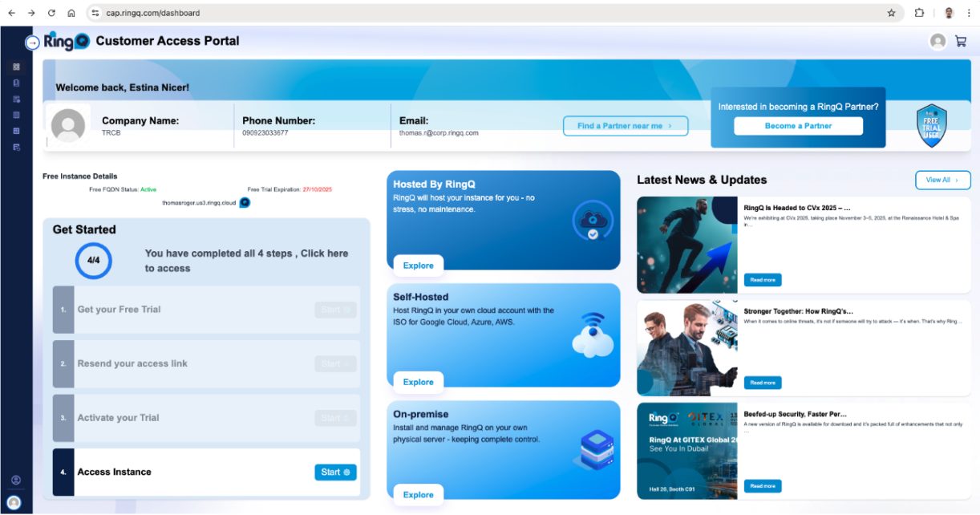
Task: Click the 'Stronger Together: How RingQ's' headline
Action: click(x=798, y=311)
